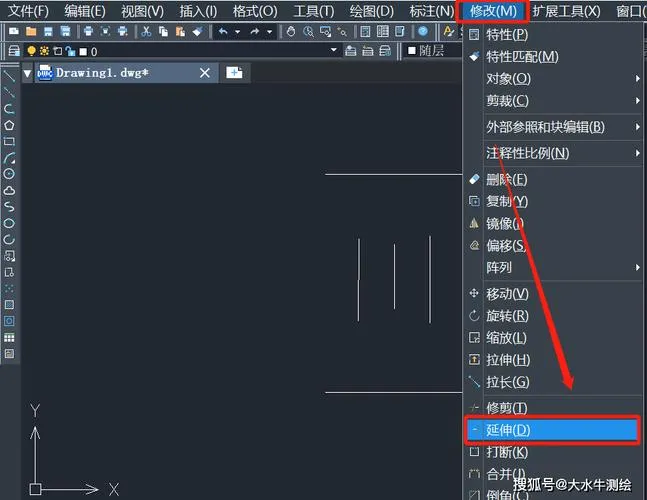The width and height of the screenshot is (647, 500).
Task: Open the Undo history dropdown arrow
Action: click(237, 31)
